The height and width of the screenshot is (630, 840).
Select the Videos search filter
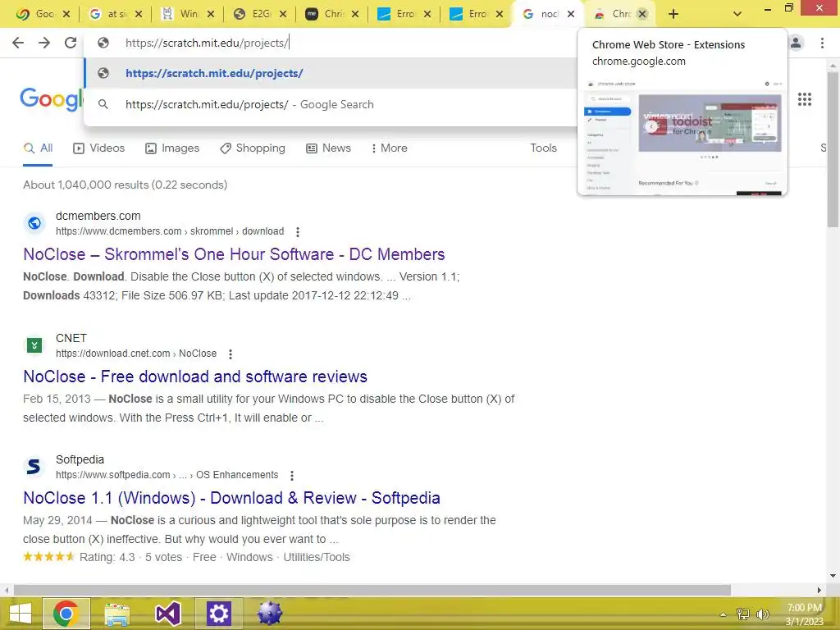coord(98,148)
